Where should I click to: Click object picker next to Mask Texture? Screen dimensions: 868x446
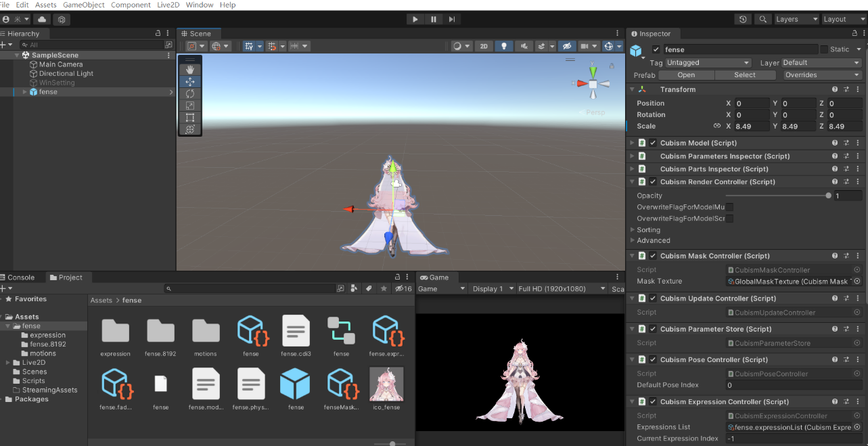tap(856, 282)
